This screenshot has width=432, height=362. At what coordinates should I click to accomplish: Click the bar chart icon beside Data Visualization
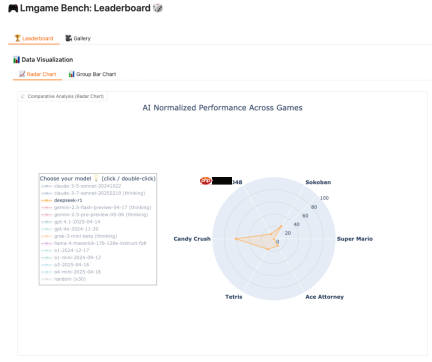[16, 60]
